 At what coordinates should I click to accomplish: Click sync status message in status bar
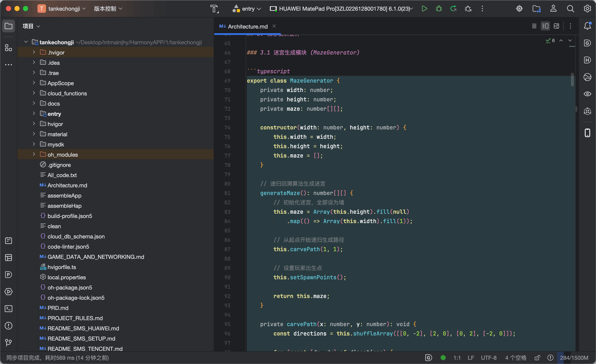pos(57,357)
